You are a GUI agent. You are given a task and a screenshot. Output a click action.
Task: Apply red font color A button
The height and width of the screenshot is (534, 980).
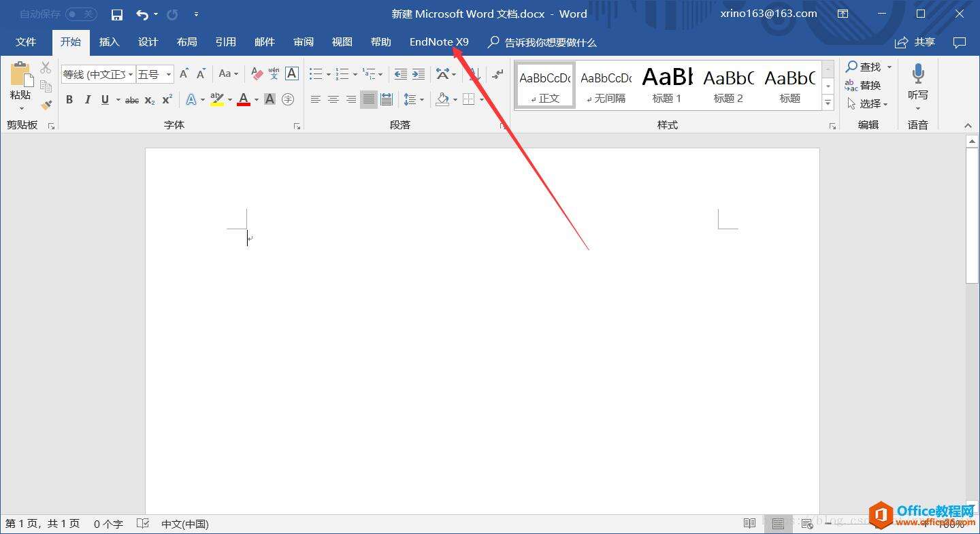point(244,100)
